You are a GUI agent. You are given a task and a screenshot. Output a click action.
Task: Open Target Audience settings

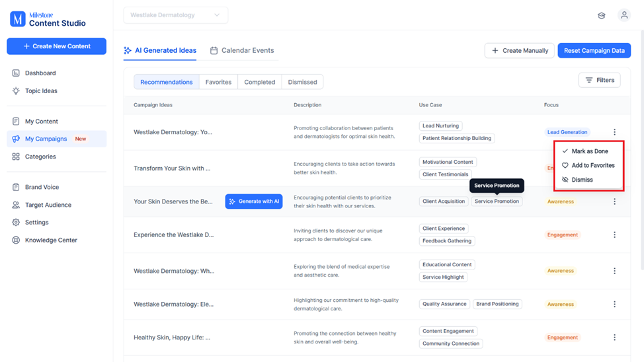48,205
